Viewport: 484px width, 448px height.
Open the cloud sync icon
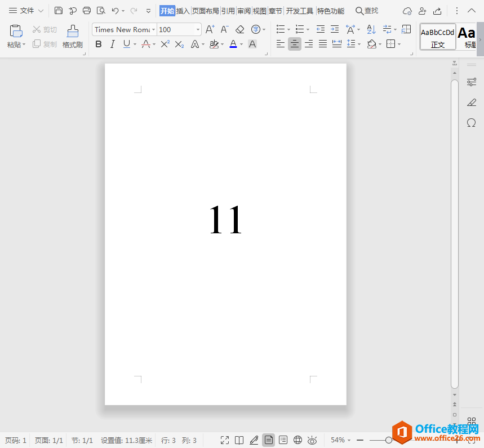pyautogui.click(x=407, y=11)
